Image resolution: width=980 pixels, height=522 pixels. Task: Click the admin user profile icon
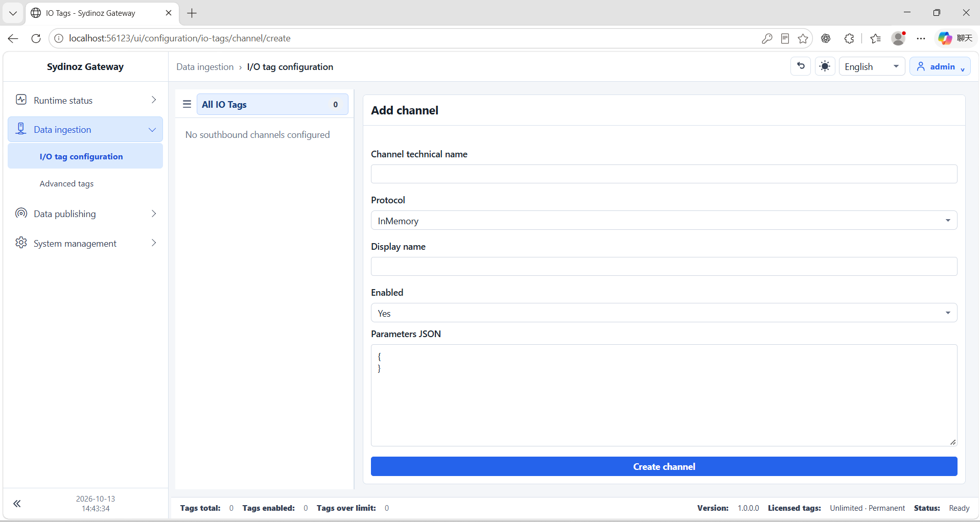921,66
